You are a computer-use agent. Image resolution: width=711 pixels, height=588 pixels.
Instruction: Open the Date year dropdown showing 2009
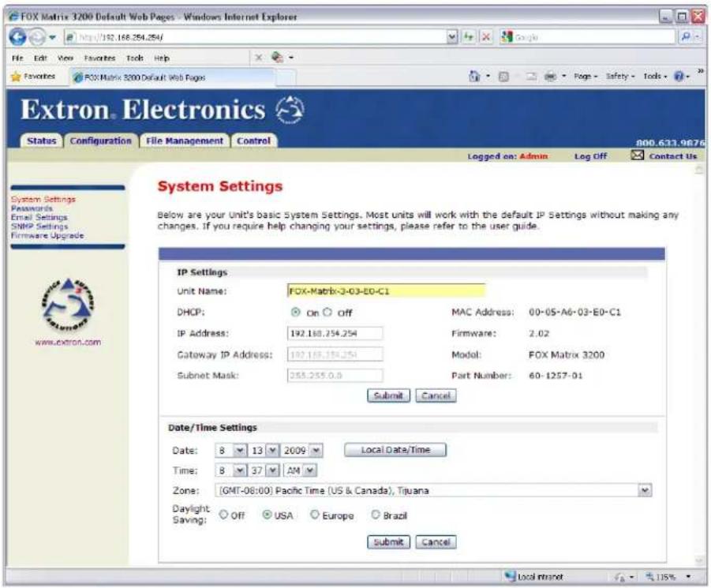pos(316,450)
